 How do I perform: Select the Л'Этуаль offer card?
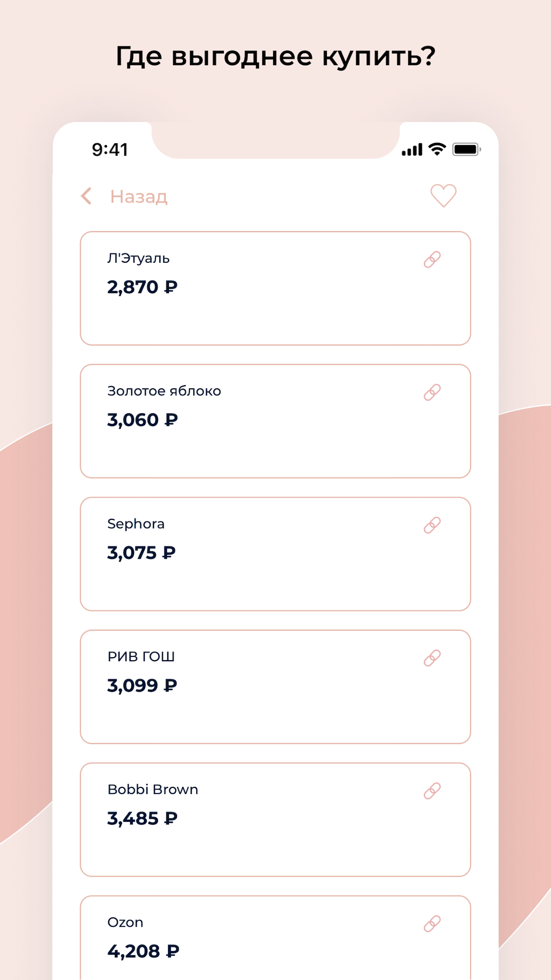point(275,311)
